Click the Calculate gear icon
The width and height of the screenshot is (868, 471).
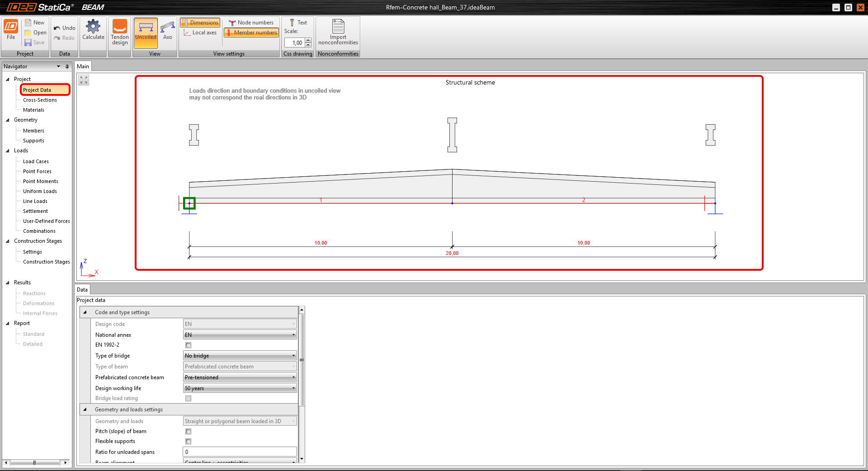[x=93, y=27]
